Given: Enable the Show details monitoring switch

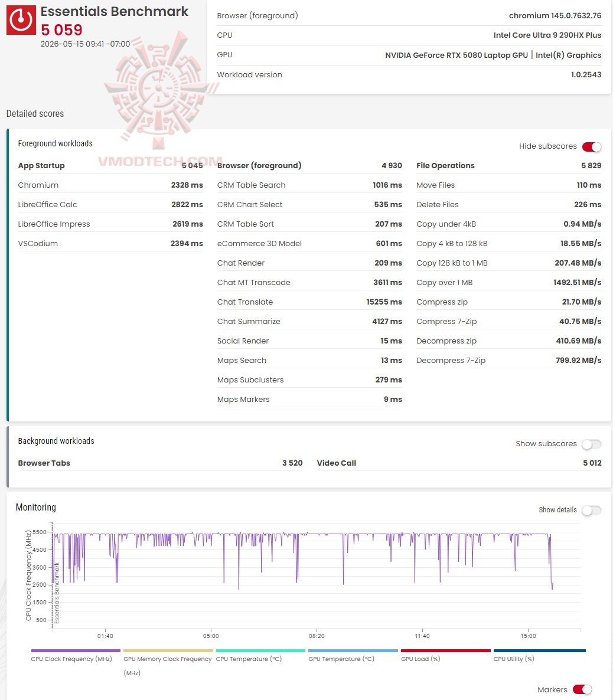Looking at the screenshot, I should point(592,510).
